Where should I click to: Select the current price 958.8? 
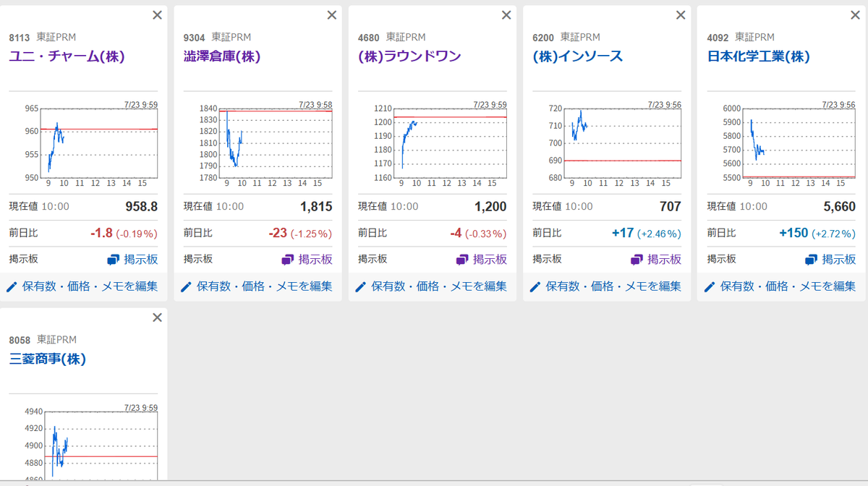142,207
